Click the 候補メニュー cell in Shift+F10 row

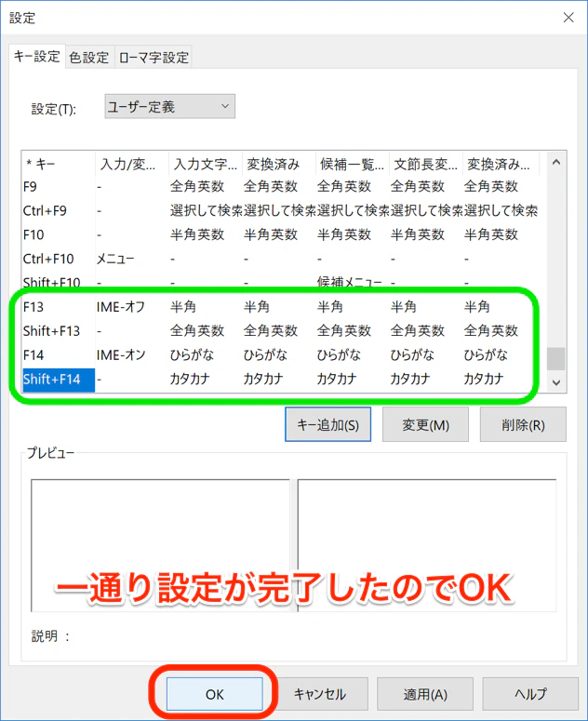point(350,282)
